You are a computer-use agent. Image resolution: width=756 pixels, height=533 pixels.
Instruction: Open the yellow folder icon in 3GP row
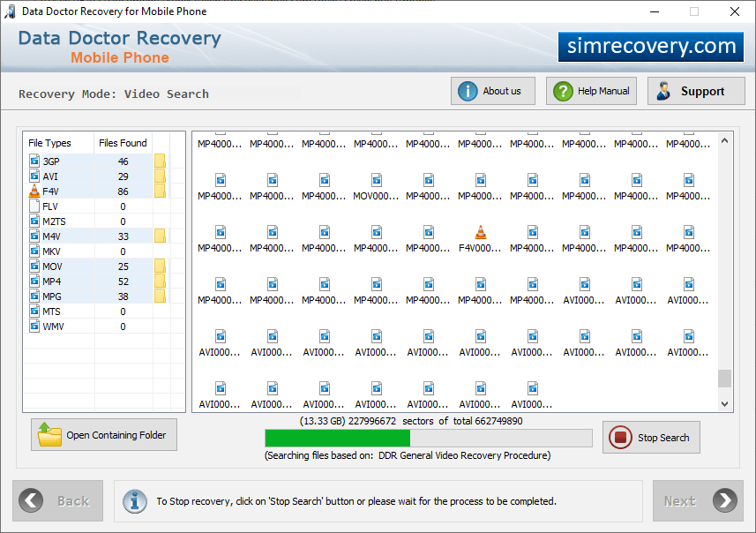[x=160, y=161]
